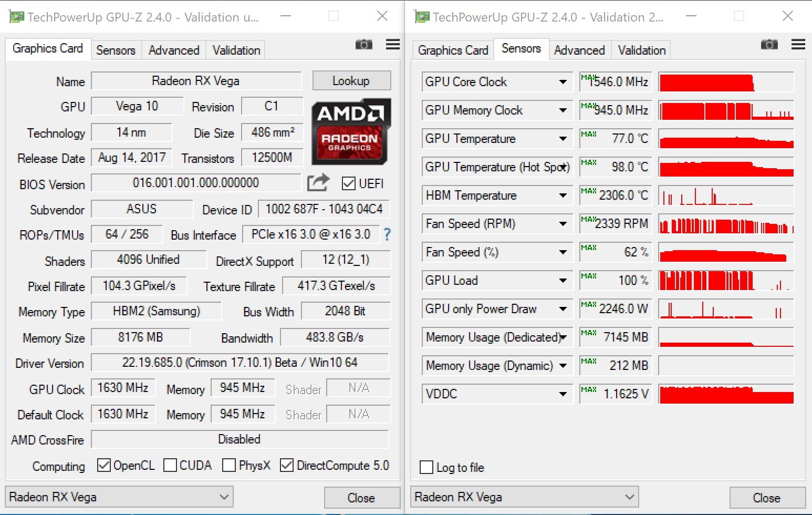Screen dimensions: 812x515
Task: Toggle the PhysX checkbox
Action: (x=229, y=465)
